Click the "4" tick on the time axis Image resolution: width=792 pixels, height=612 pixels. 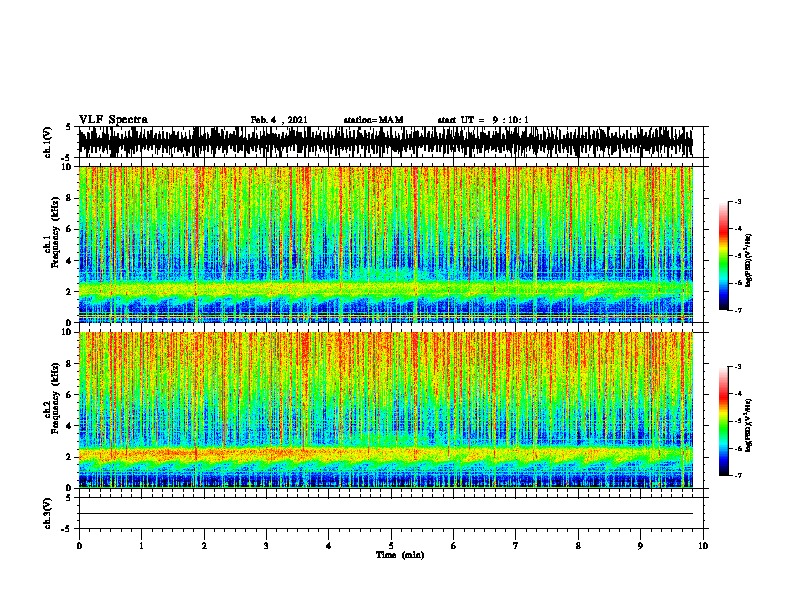click(x=328, y=545)
